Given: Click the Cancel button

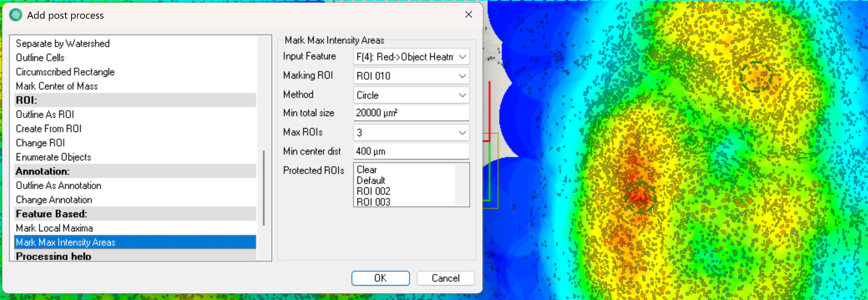Looking at the screenshot, I should point(445,278).
